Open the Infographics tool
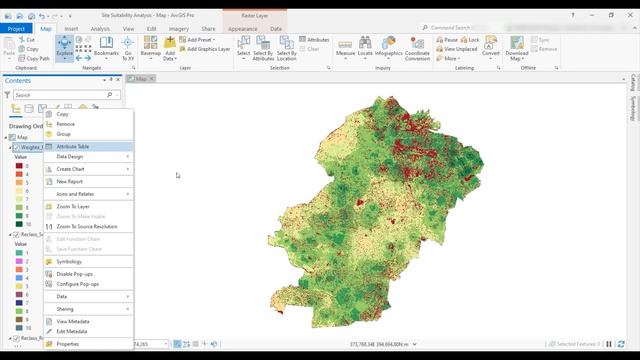 click(388, 48)
